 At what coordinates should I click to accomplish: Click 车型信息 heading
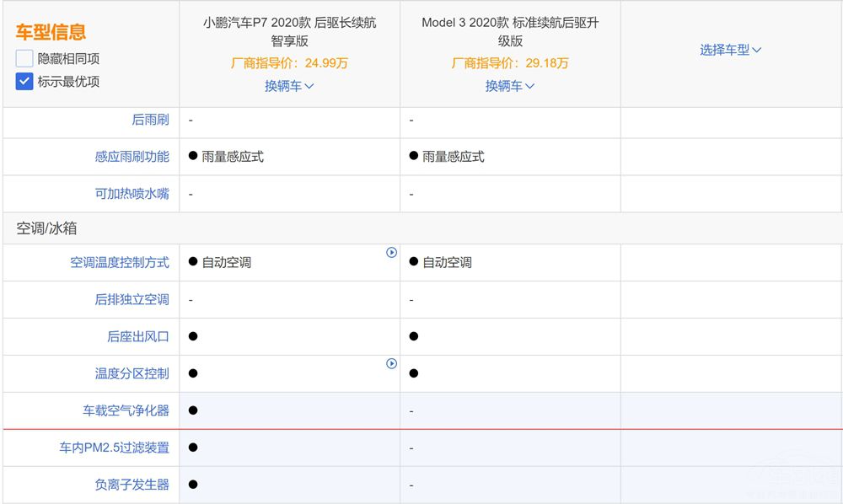51,32
